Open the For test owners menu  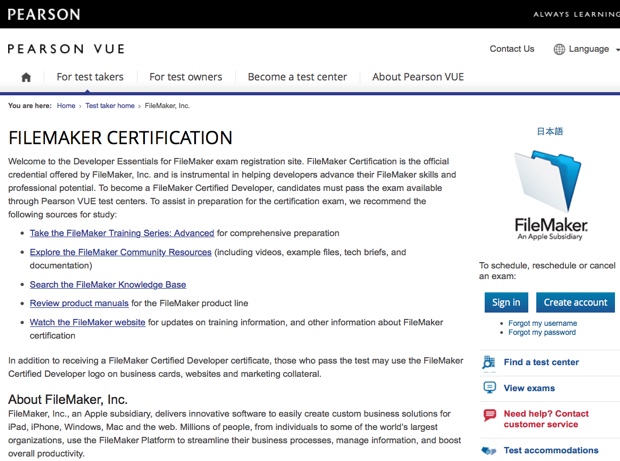pyautogui.click(x=186, y=77)
